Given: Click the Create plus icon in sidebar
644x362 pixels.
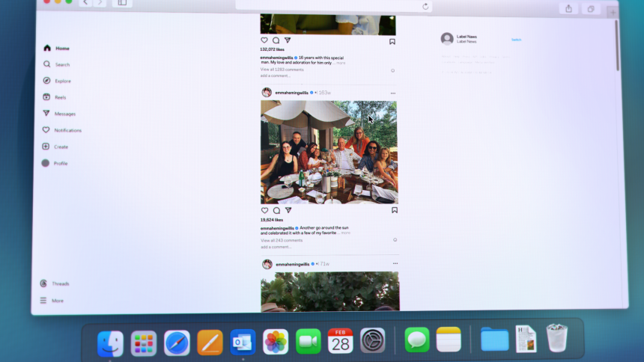Looking at the screenshot, I should click(x=46, y=147).
